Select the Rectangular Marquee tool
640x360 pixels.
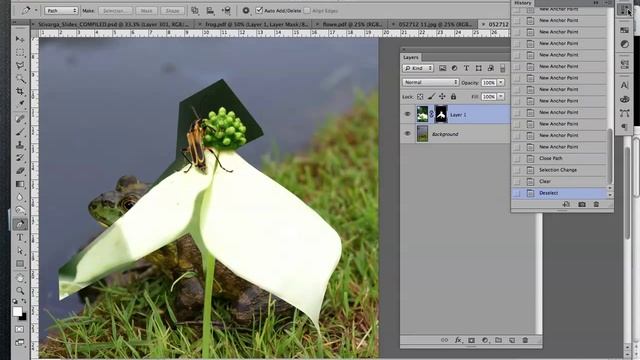coord(20,52)
